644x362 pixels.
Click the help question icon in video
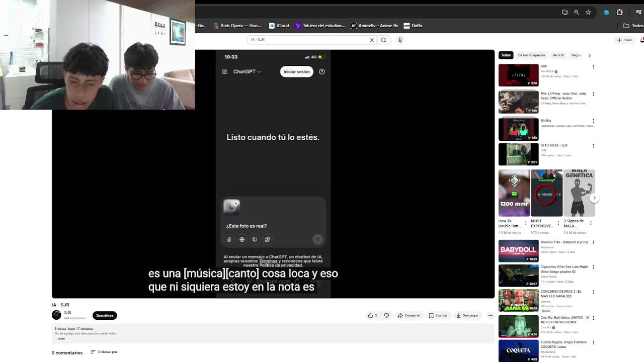point(322,72)
